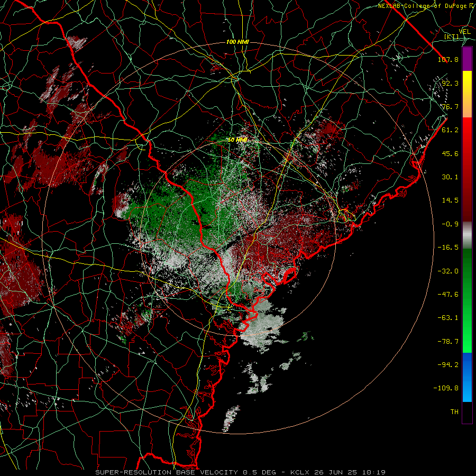Click the blue segment of color bar
The height and width of the screenshot is (476, 476).
coord(467,377)
